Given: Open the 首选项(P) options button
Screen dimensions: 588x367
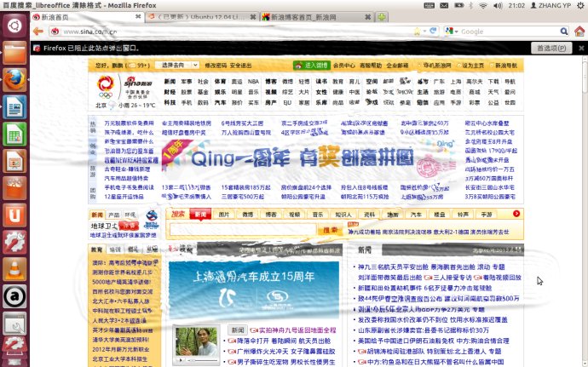Looking at the screenshot, I should pos(551,48).
